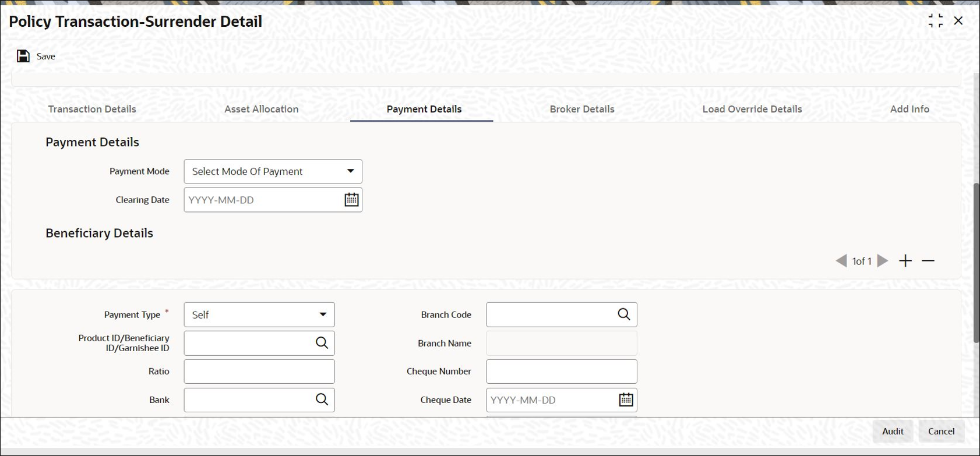
Task: Click the Audit button
Action: click(x=893, y=432)
